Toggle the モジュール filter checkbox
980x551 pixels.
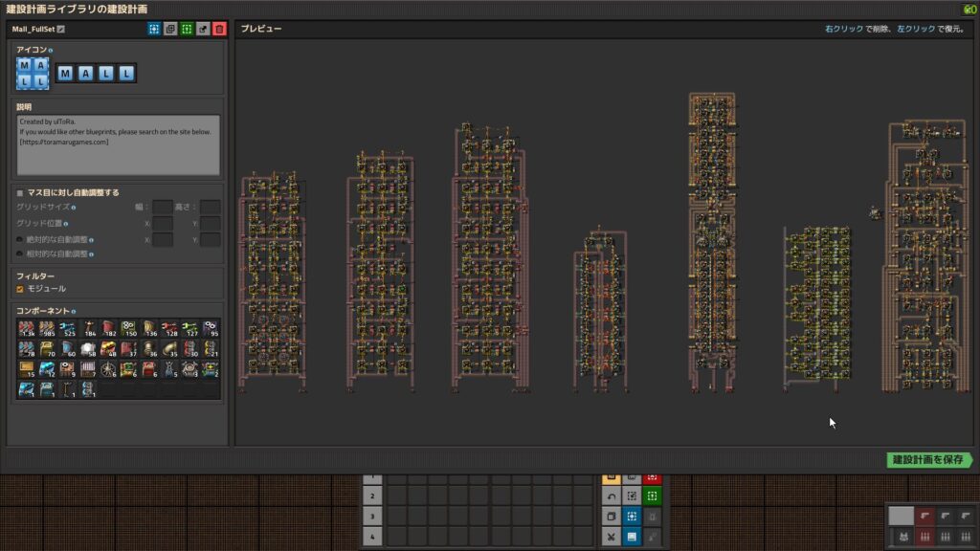tap(20, 289)
